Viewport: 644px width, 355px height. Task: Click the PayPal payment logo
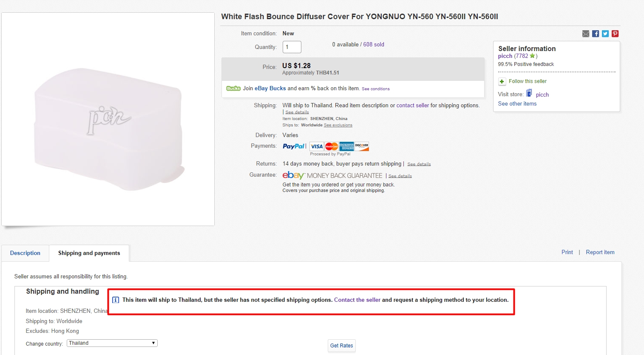(294, 146)
